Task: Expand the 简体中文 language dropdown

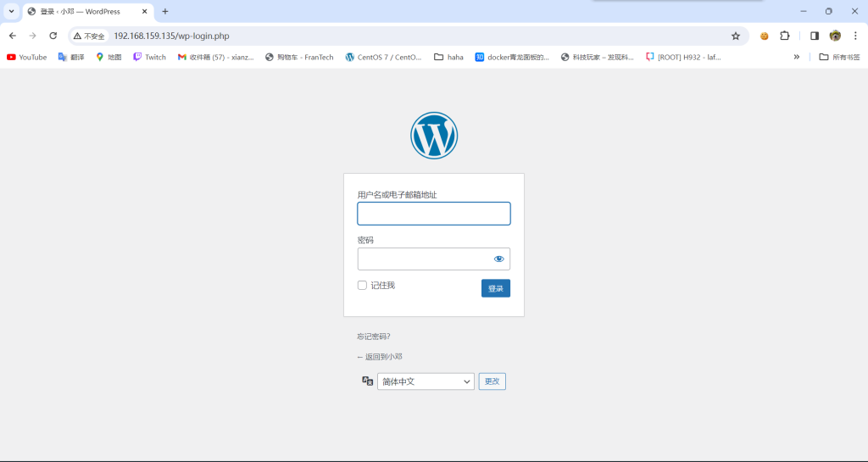Action: 425,381
